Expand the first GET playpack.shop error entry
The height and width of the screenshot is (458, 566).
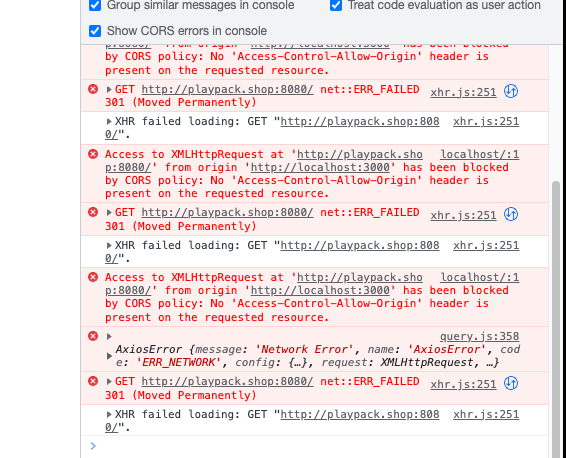[109, 89]
